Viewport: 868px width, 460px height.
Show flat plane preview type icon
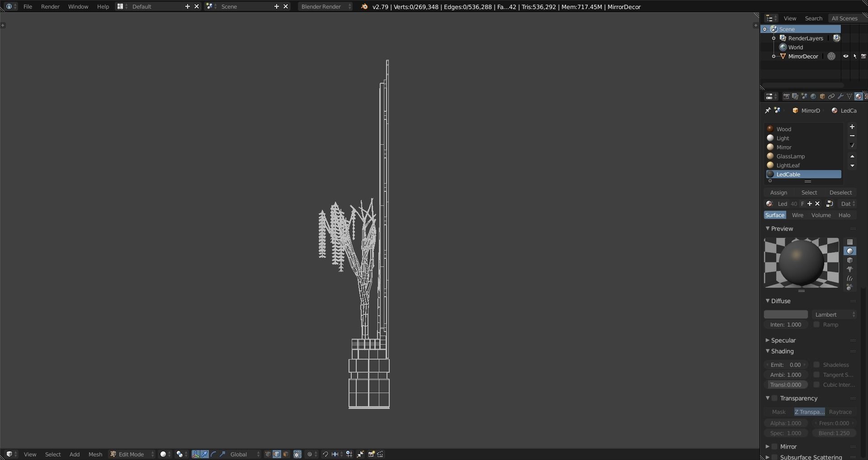coord(850,242)
